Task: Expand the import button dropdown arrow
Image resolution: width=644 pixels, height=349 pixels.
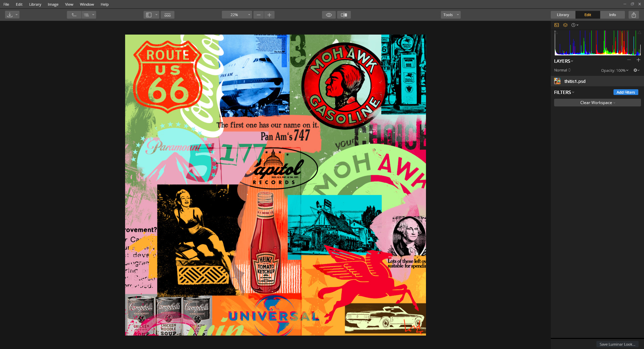Action: coord(17,15)
